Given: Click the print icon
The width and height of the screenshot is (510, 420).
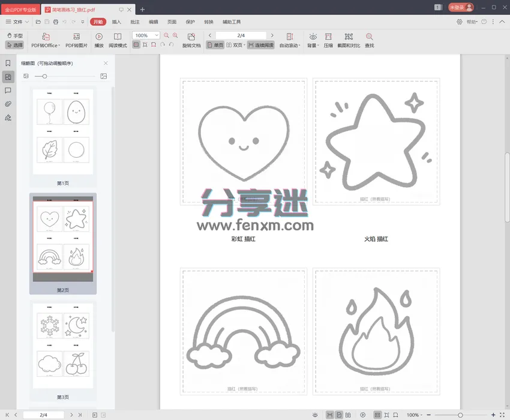Looking at the screenshot, I should (56, 22).
